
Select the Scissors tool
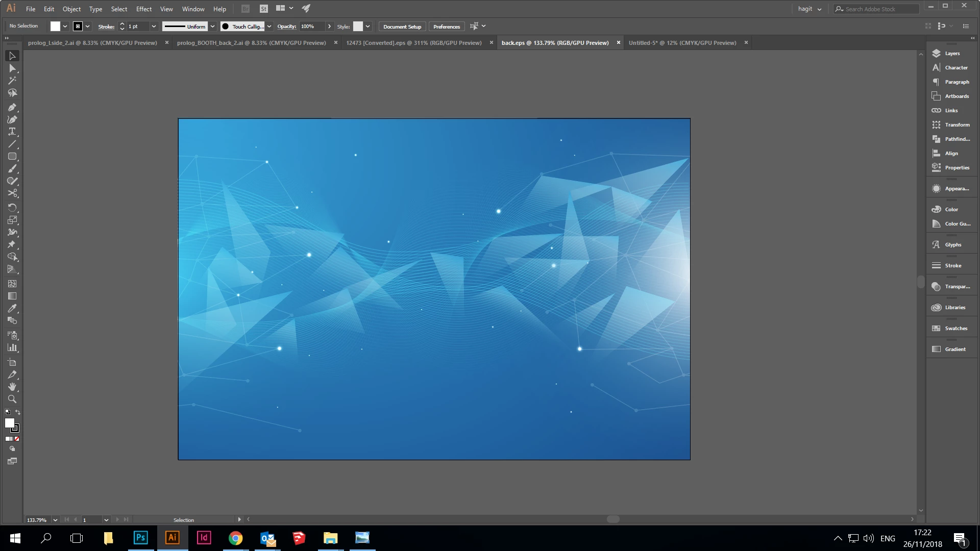(x=12, y=193)
